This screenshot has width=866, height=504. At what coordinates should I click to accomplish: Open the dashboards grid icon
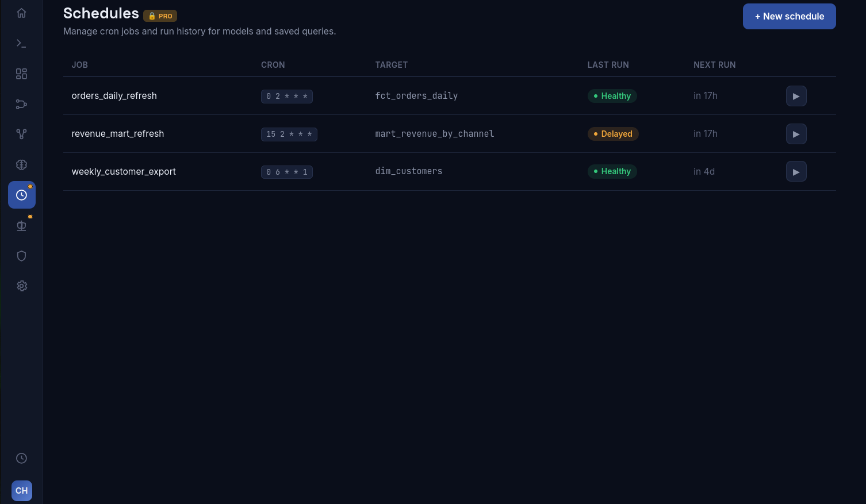21,74
